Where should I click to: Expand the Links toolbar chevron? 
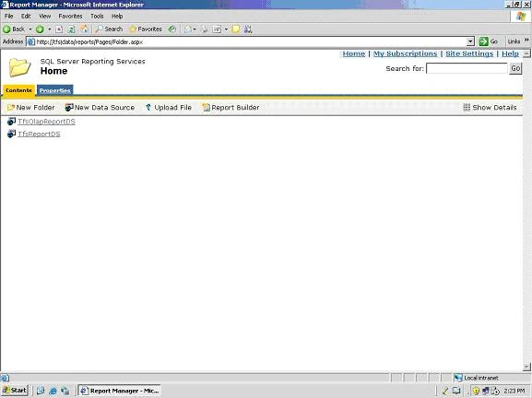point(526,40)
